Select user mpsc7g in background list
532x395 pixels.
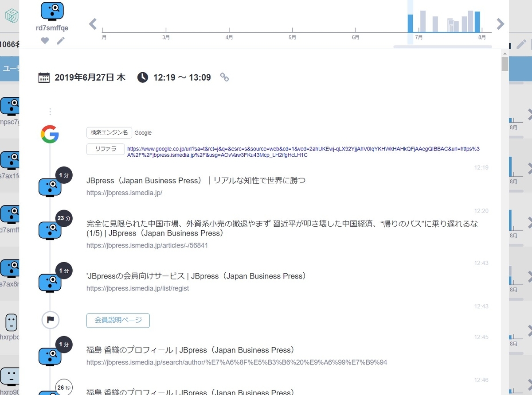click(9, 111)
